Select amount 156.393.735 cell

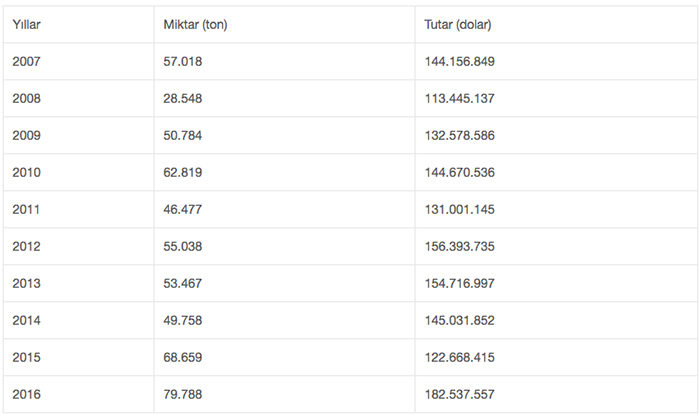[x=461, y=247]
